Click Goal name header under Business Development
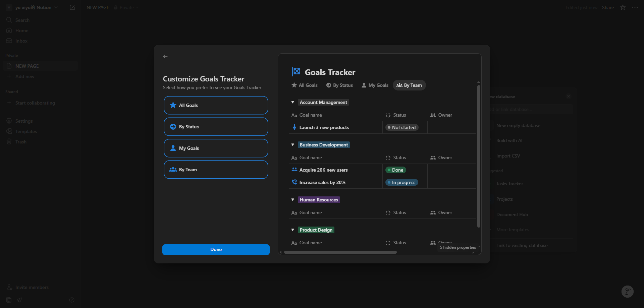The height and width of the screenshot is (308, 644). (x=307, y=158)
